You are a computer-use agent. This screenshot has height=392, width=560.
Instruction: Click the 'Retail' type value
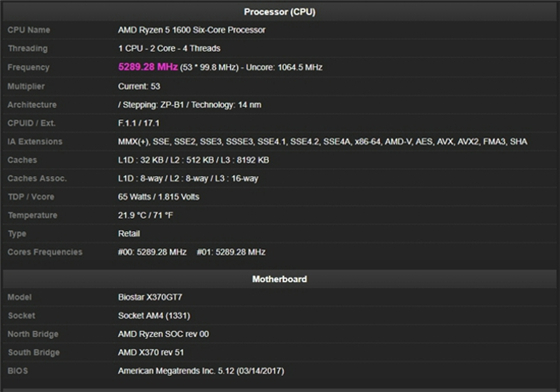129,234
